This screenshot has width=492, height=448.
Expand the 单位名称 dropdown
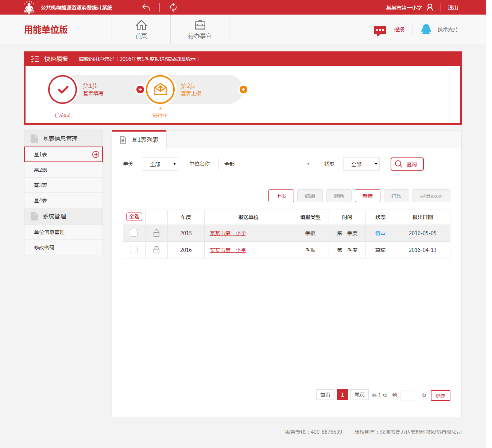click(x=265, y=164)
